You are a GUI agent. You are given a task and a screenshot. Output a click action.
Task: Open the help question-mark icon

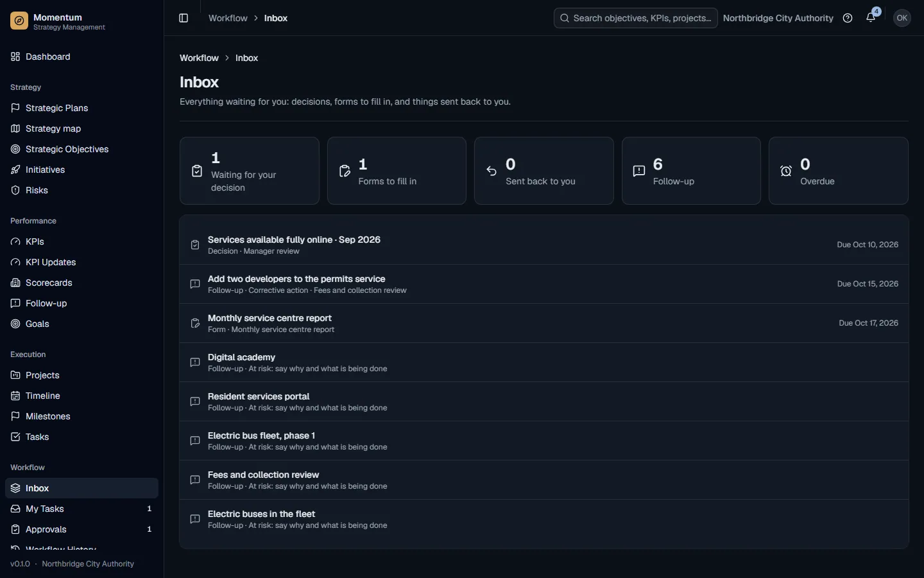click(848, 18)
